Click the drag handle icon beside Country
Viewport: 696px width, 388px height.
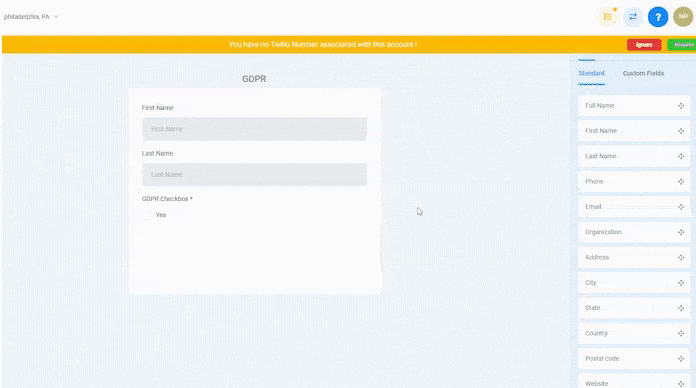[681, 333]
